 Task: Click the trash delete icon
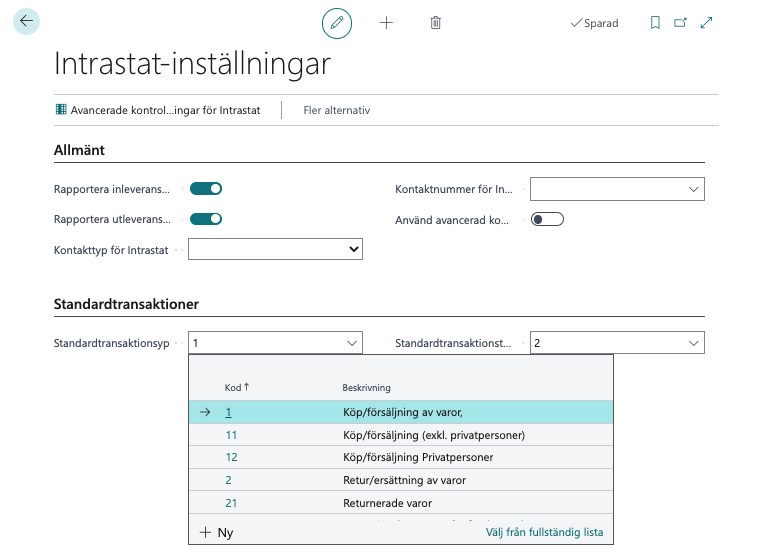[x=435, y=23]
